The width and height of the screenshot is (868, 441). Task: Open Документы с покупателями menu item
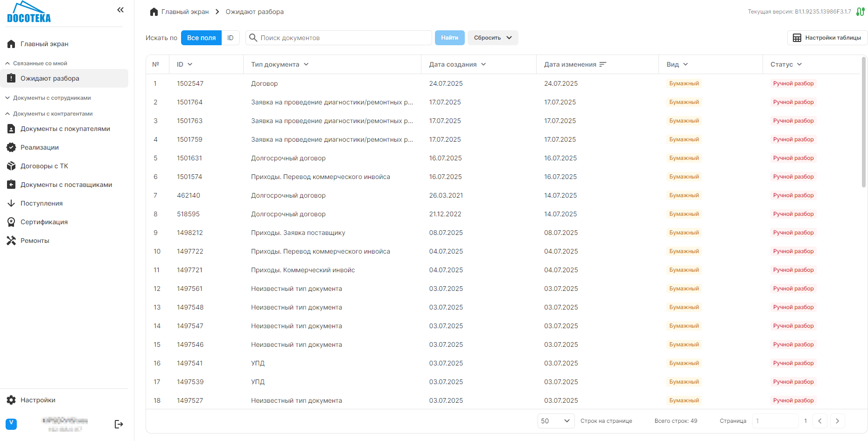[x=65, y=129]
